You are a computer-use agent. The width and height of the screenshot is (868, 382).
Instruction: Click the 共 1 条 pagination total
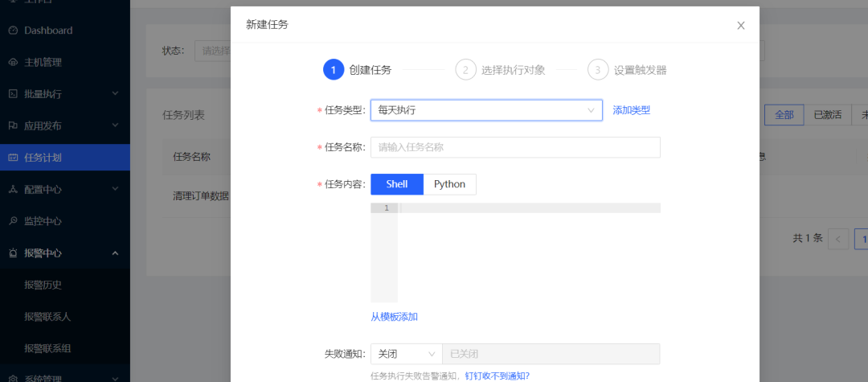point(808,238)
